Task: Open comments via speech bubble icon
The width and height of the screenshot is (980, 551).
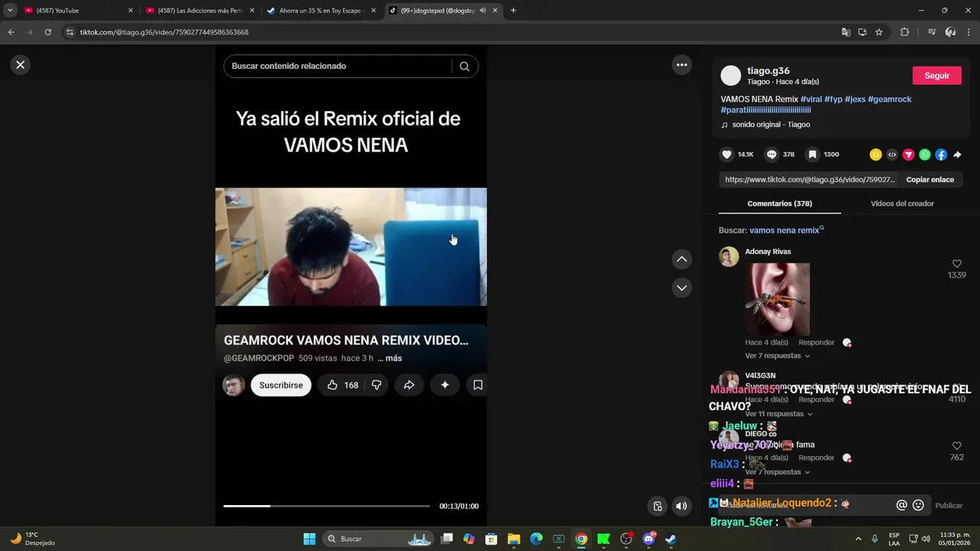Action: click(x=772, y=155)
